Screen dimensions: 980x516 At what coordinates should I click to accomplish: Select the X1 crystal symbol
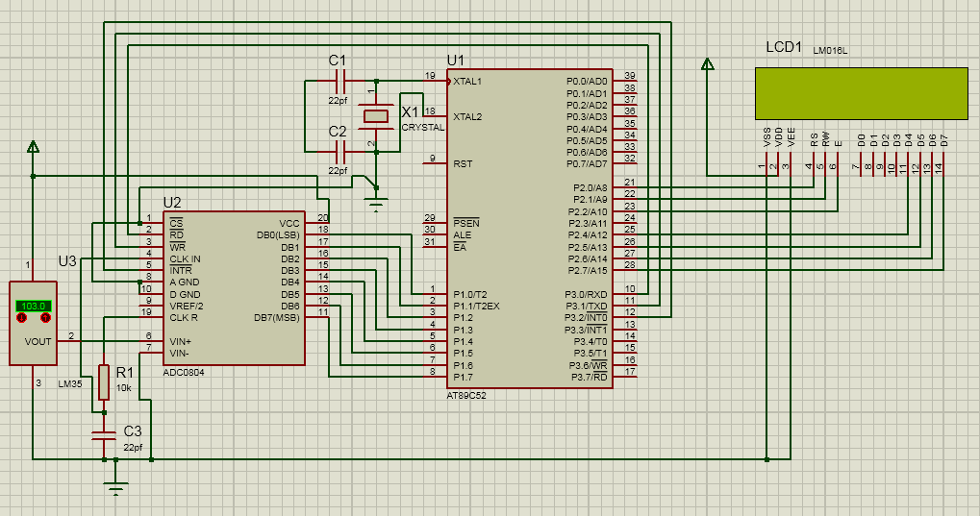point(376,116)
